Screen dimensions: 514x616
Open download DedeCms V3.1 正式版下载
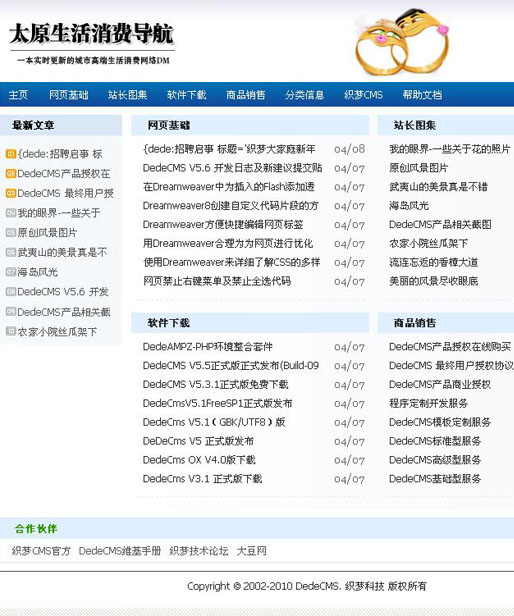pos(202,479)
